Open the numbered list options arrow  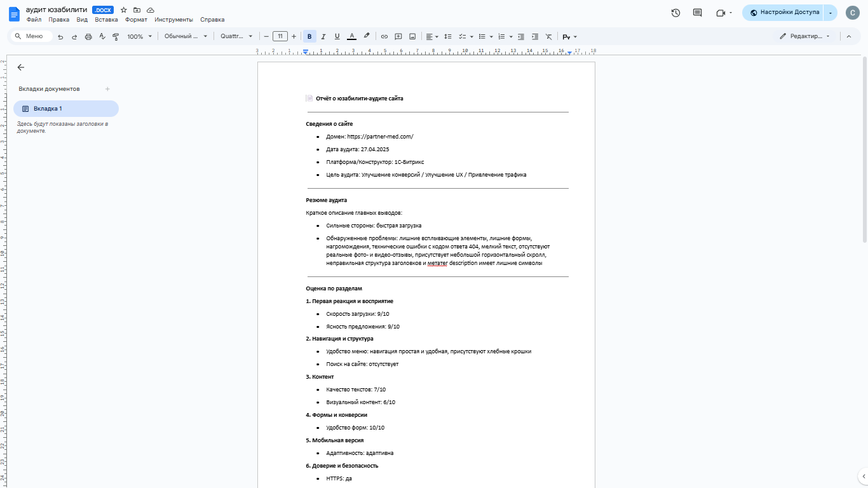point(510,36)
